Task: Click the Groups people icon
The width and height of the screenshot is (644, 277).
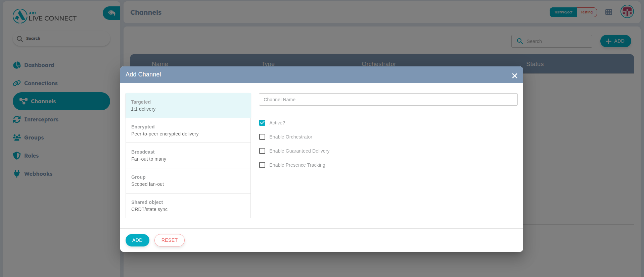Action: pos(17,137)
